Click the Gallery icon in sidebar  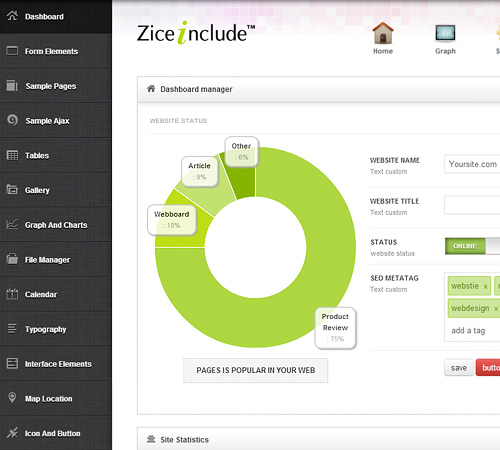tap(12, 190)
